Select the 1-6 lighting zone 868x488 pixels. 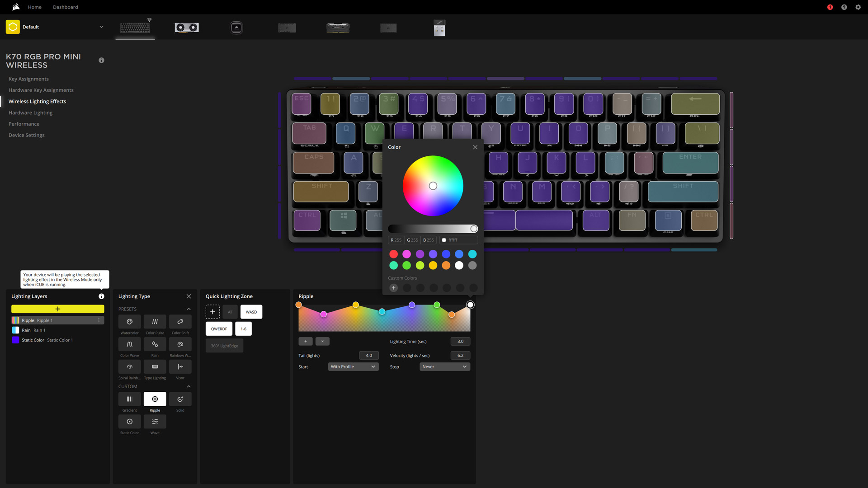click(x=243, y=329)
